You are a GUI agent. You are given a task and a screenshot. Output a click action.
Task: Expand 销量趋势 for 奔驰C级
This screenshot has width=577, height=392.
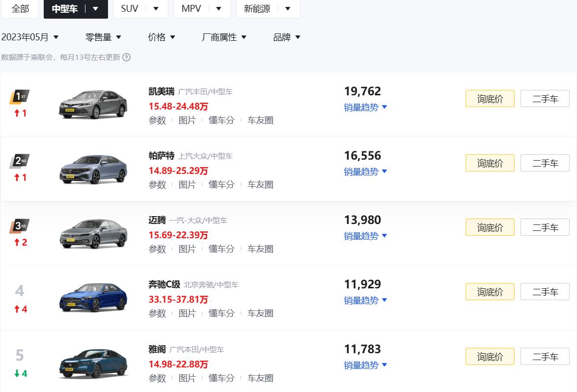(x=365, y=300)
